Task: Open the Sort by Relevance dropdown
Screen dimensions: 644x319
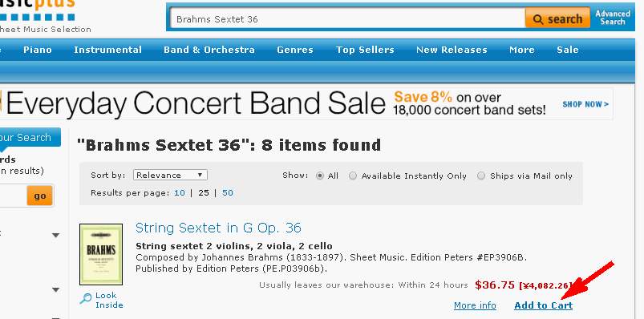Action: point(170,175)
